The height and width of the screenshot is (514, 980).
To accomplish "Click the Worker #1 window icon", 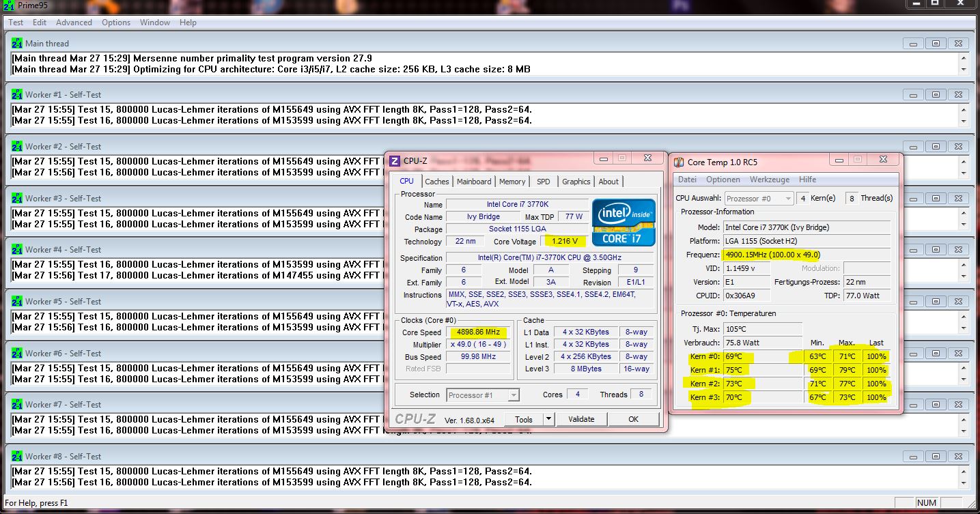I will 17,94.
